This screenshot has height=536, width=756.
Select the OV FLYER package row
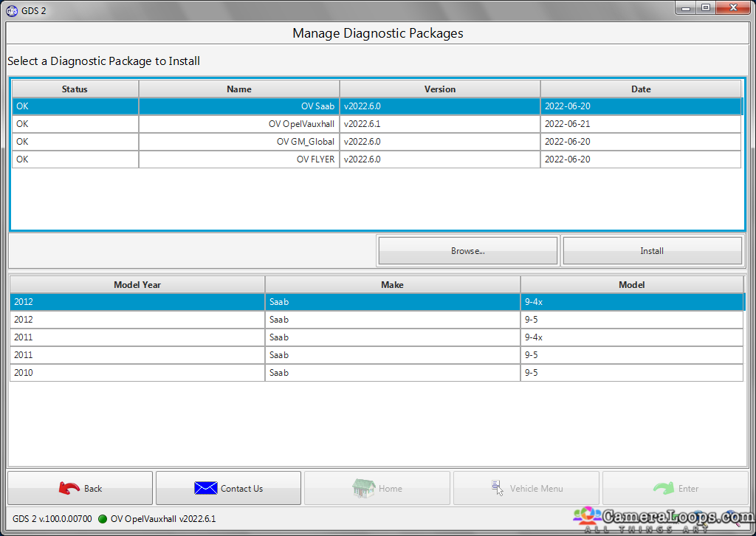coord(377,159)
